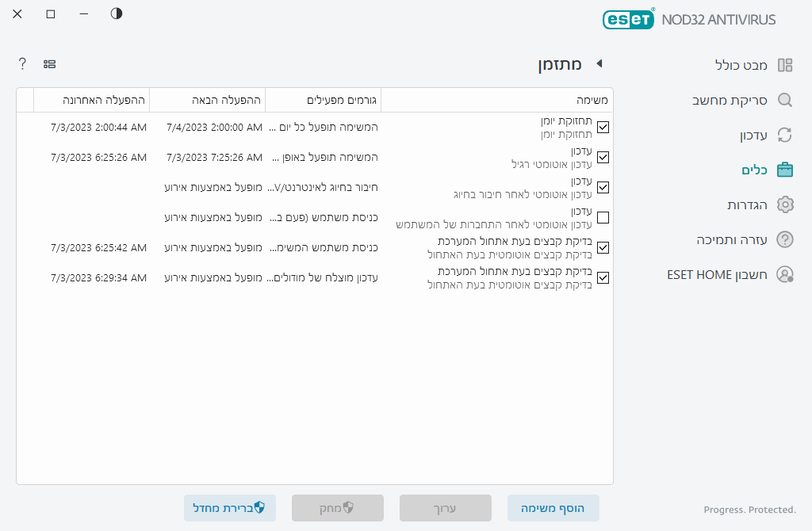
Task: Enable the עדכון אוטומטי לאחר התחברות task
Action: coord(603,217)
